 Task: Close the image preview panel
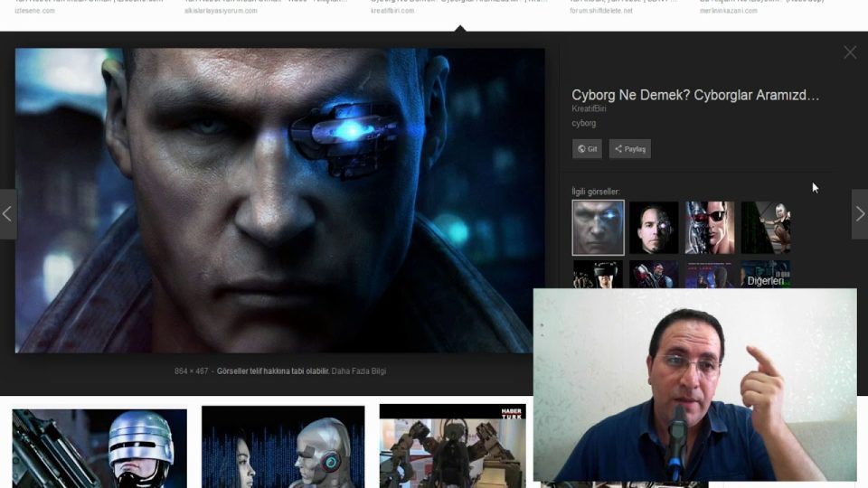pyautogui.click(x=850, y=52)
